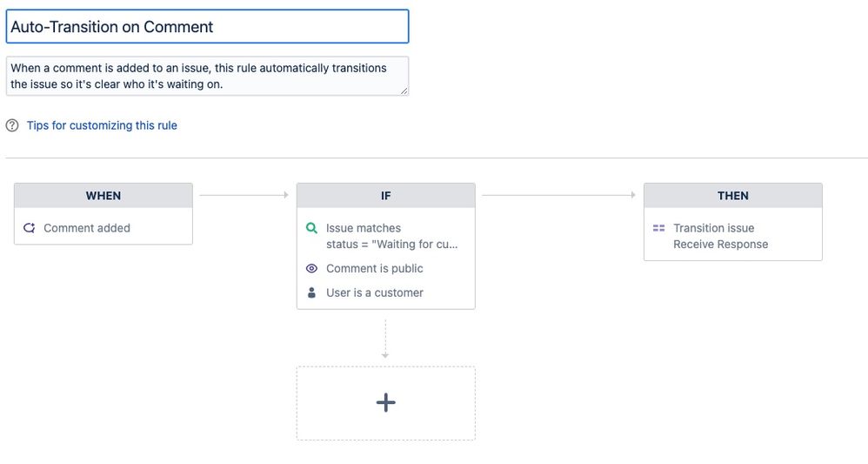Click the User is a customer person icon
This screenshot has width=868, height=464.
(311, 293)
